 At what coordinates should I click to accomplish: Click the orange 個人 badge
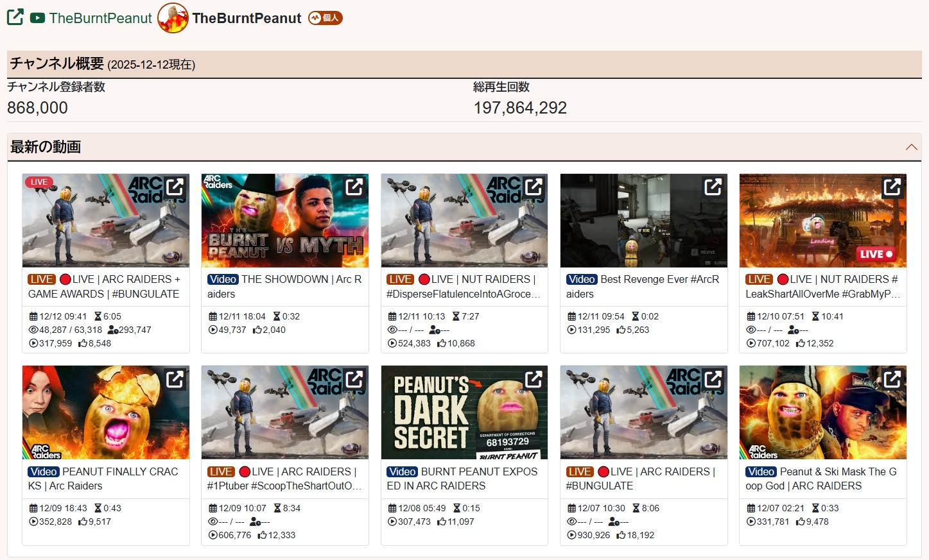(x=326, y=18)
